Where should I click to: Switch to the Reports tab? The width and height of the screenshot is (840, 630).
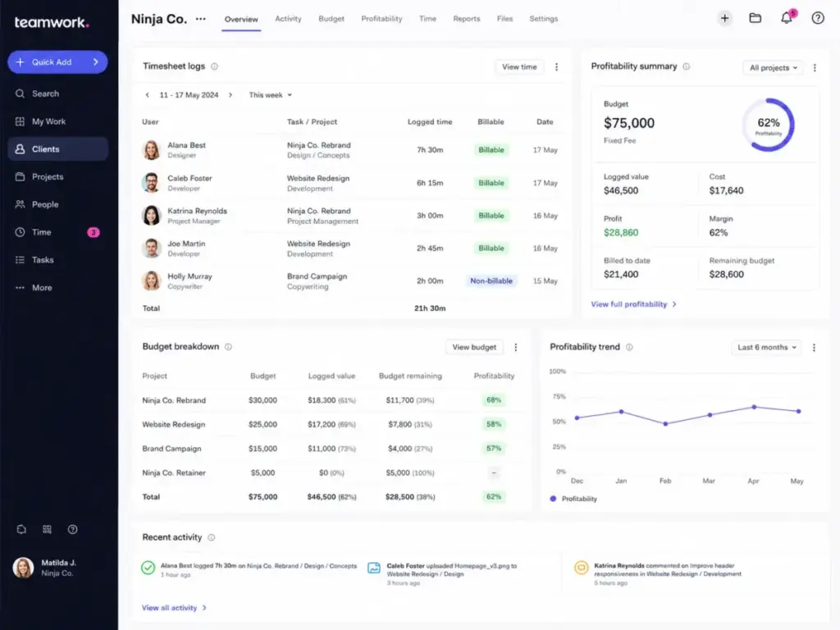click(x=467, y=19)
